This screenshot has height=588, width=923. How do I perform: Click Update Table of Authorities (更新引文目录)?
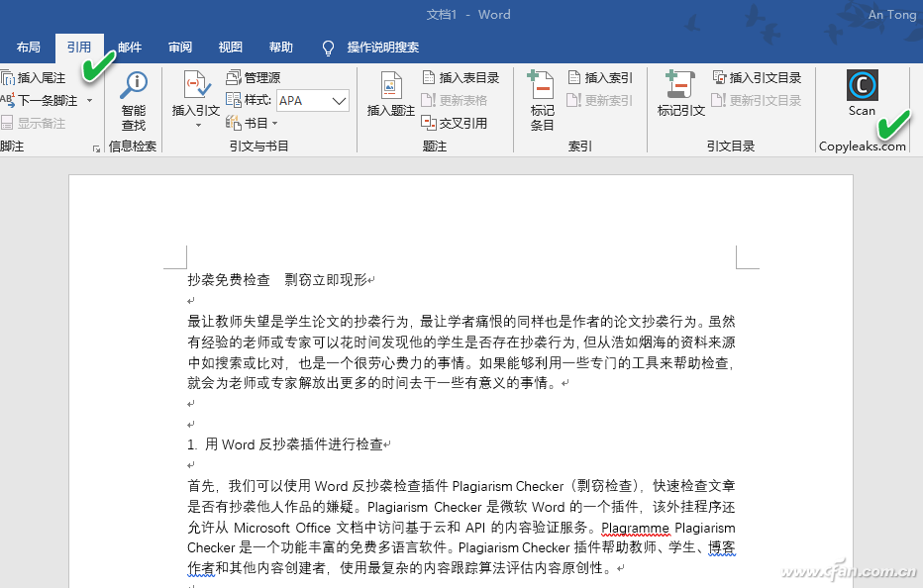757,101
